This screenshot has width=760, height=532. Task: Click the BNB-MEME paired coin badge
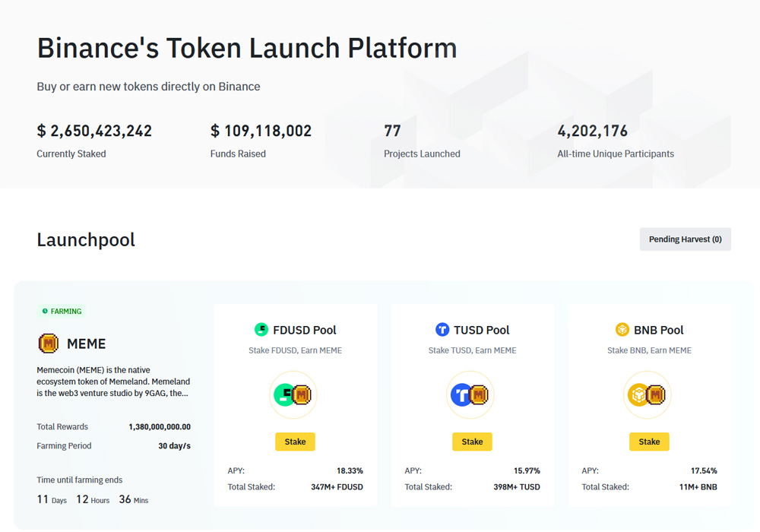coord(648,394)
